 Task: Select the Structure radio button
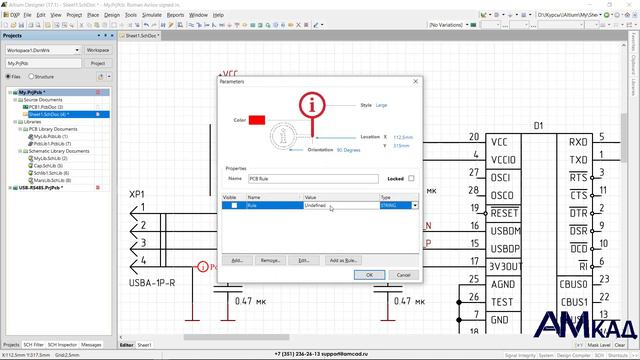pos(31,76)
